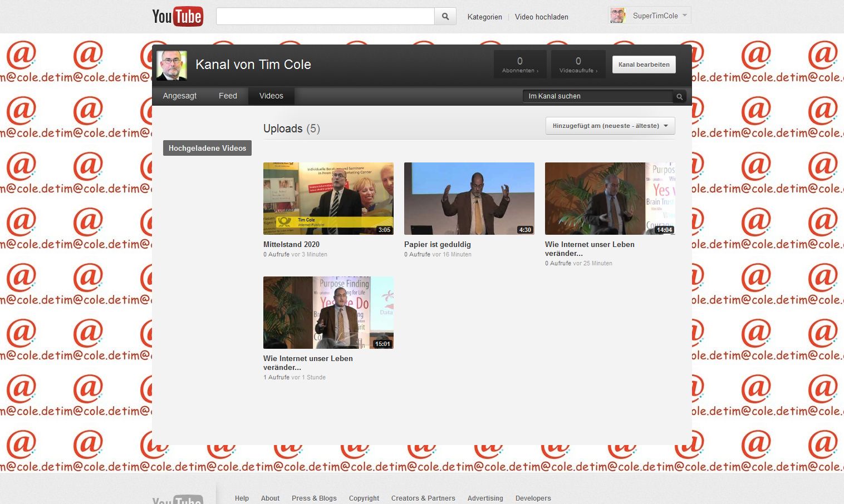Play the Papier ist geduldig thumbnail

(x=469, y=199)
